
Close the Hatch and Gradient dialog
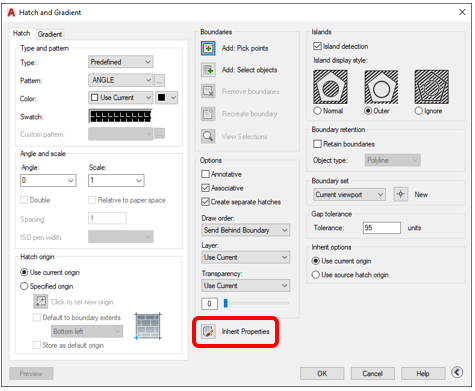pos(462,12)
